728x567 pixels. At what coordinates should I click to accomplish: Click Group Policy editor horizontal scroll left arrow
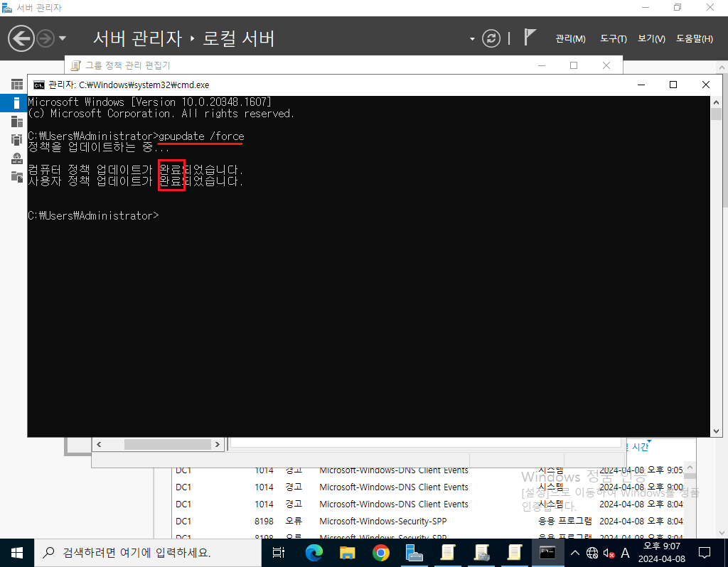(99, 445)
